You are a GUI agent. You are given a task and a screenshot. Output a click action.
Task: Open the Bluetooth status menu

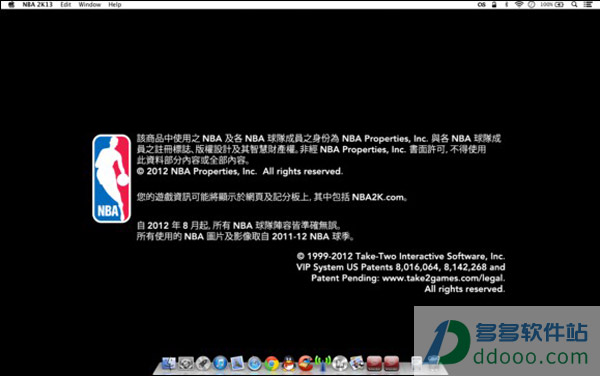[x=506, y=5]
